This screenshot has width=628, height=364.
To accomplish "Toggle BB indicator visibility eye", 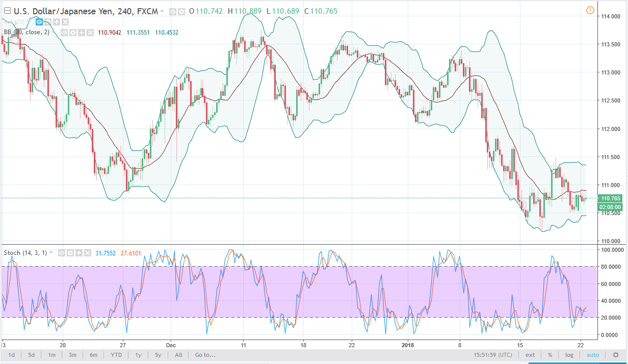I will (65, 33).
